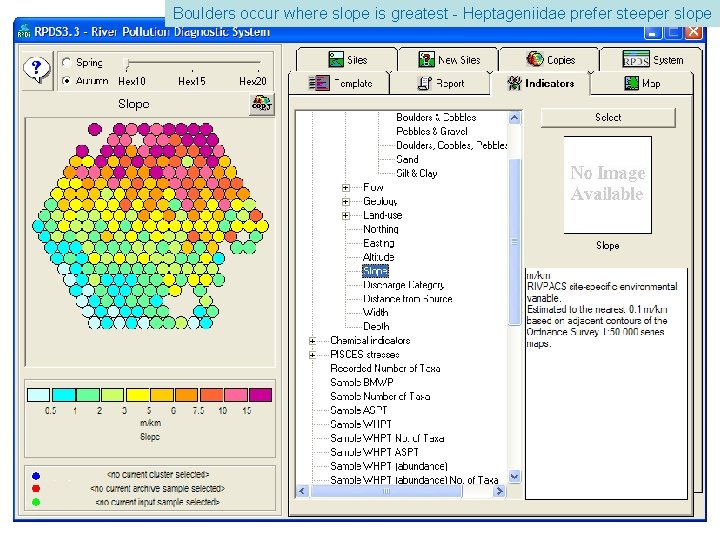Switch to the Copies tab
720x540 pixels.
[549, 59]
